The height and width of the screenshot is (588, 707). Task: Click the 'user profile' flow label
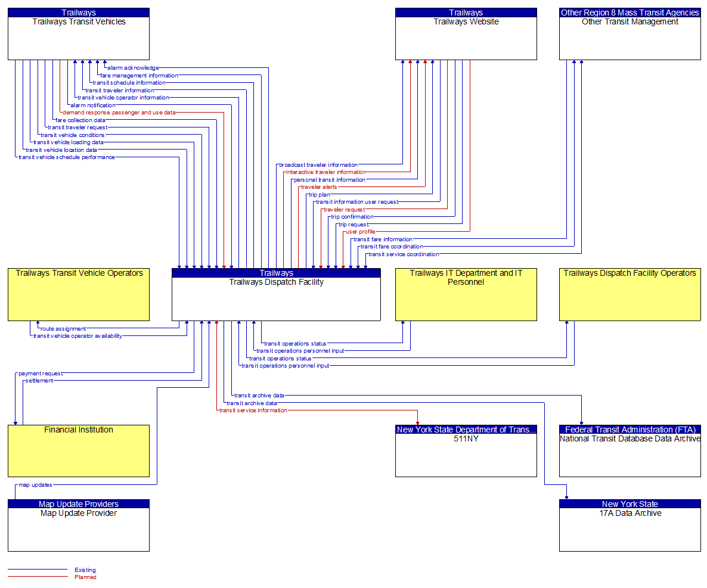360,232
